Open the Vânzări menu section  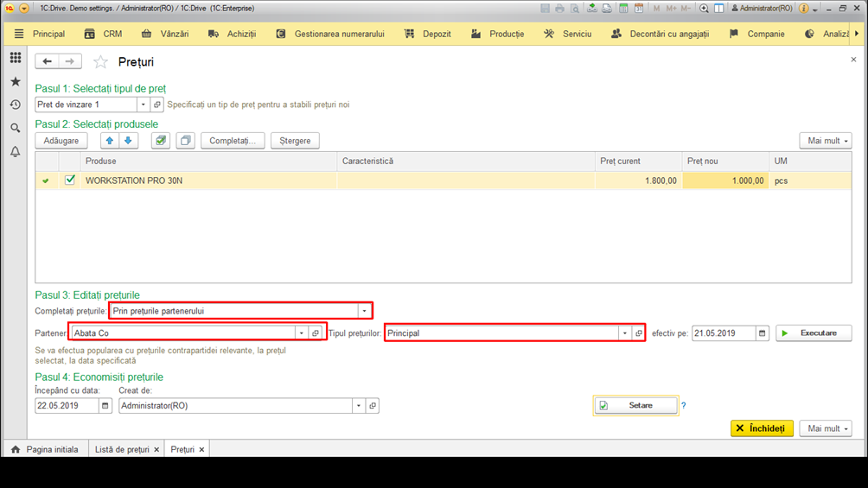(165, 34)
